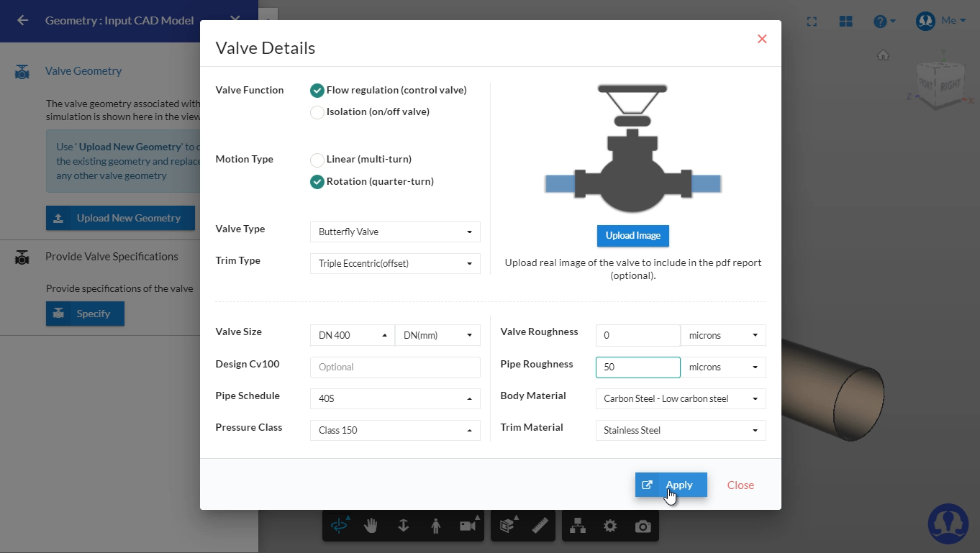Image resolution: width=980 pixels, height=553 pixels.
Task: Open the Trim Type dropdown
Action: 395,263
